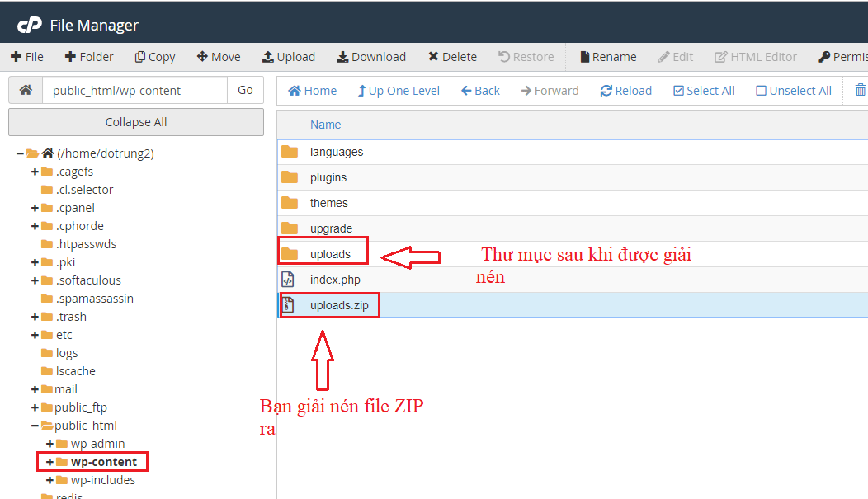The height and width of the screenshot is (499, 868).
Task: Create a new file with File button
Action: click(x=27, y=57)
